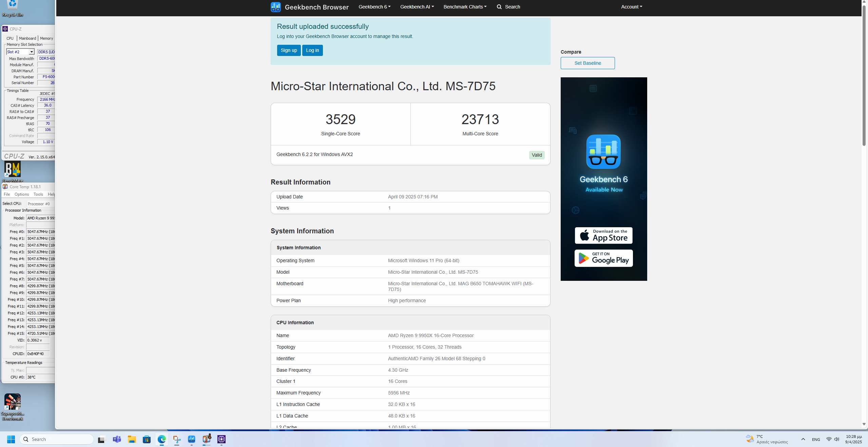The width and height of the screenshot is (868, 447).
Task: Click the Freq #15 value 4720.51MHz
Action: (41, 333)
